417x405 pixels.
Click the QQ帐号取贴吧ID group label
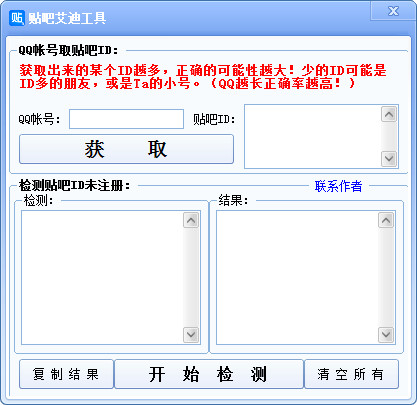coord(69,51)
